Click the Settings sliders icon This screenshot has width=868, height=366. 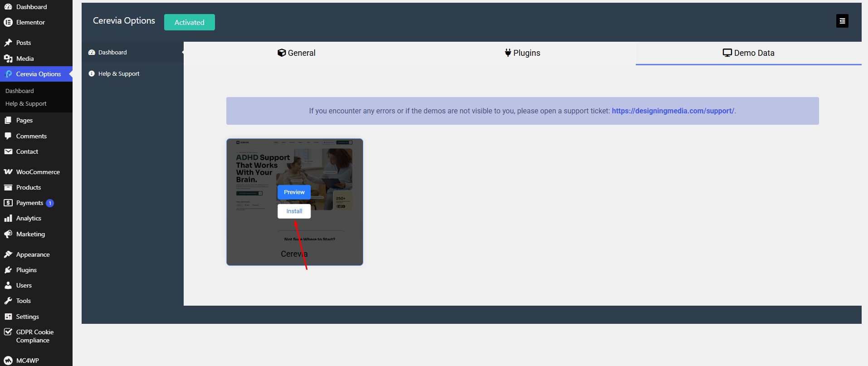pos(8,317)
